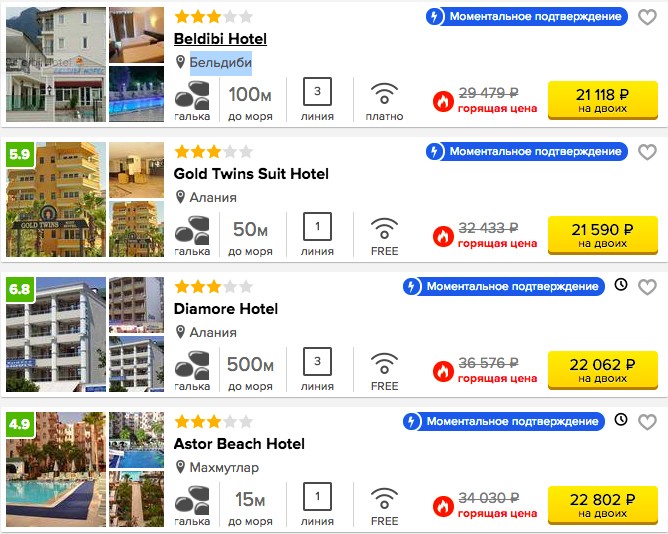Click the line 3 box icon for Diamore Hotel

click(317, 361)
